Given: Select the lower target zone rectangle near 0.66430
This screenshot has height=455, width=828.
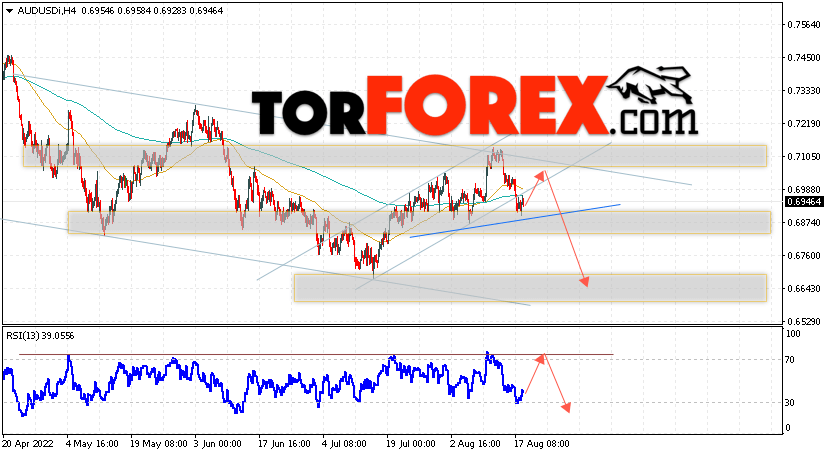Looking at the screenshot, I should coord(530,288).
